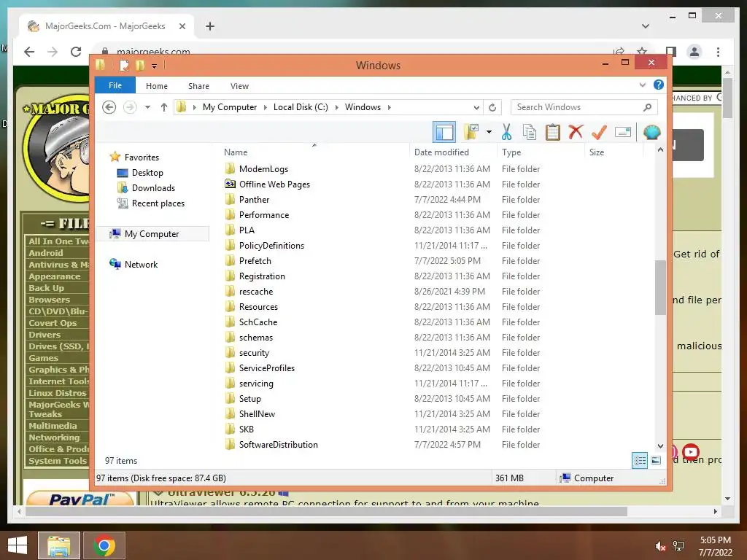747x560 pixels.
Task: Click file list scroll down arrow
Action: click(x=660, y=446)
